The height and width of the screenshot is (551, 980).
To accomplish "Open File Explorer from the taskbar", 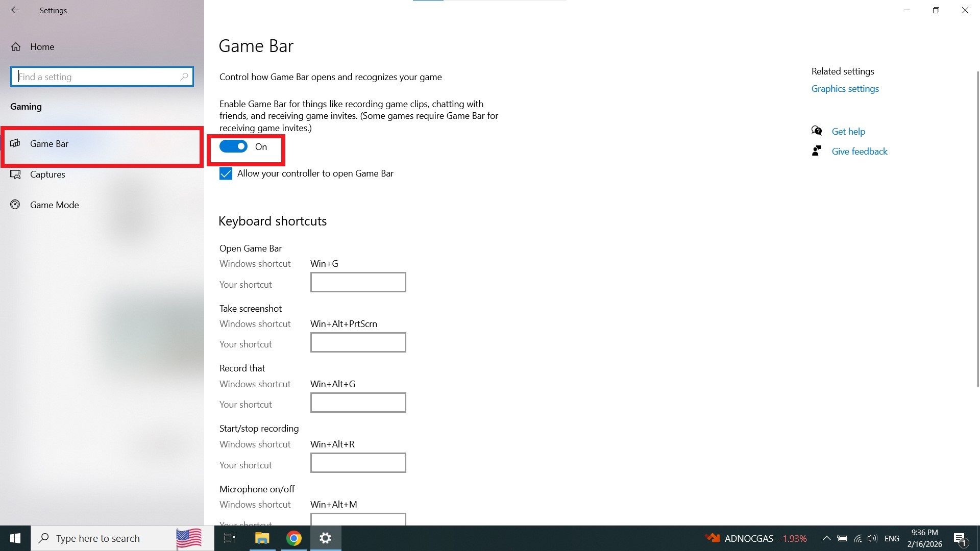I will [262, 538].
